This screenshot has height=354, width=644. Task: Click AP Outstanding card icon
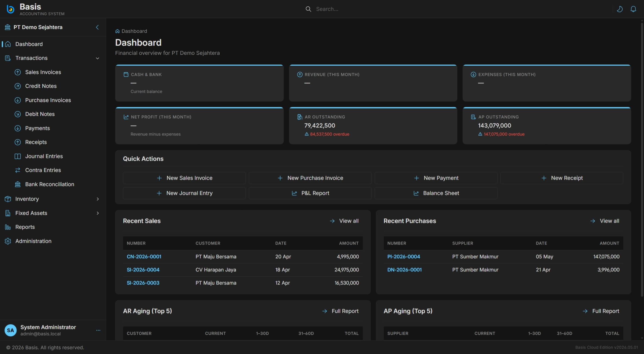coord(473,117)
